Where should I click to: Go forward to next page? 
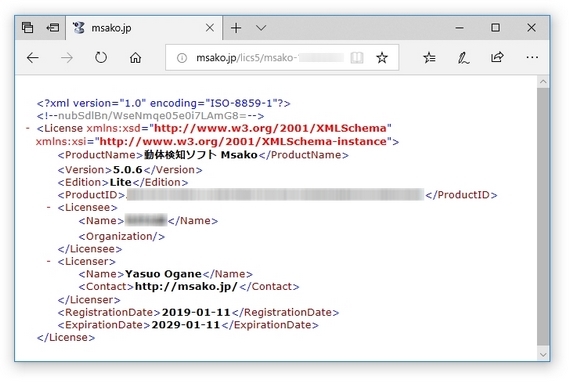pyautogui.click(x=67, y=57)
